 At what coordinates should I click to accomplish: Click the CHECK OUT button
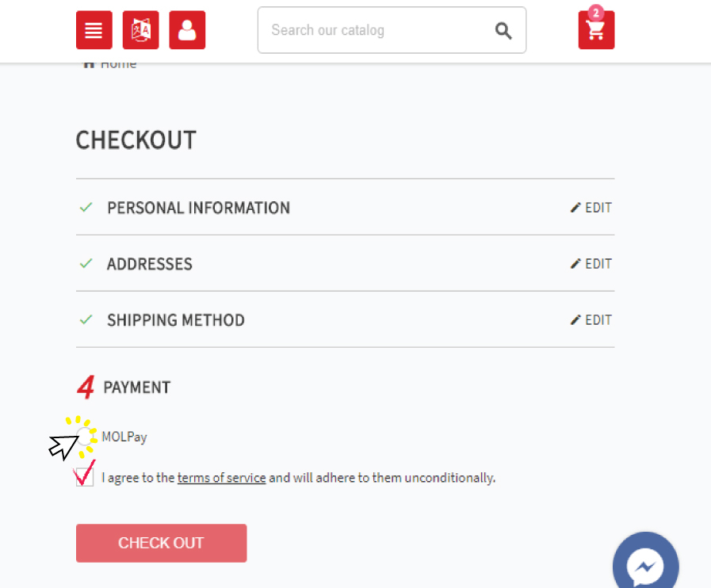tap(162, 543)
